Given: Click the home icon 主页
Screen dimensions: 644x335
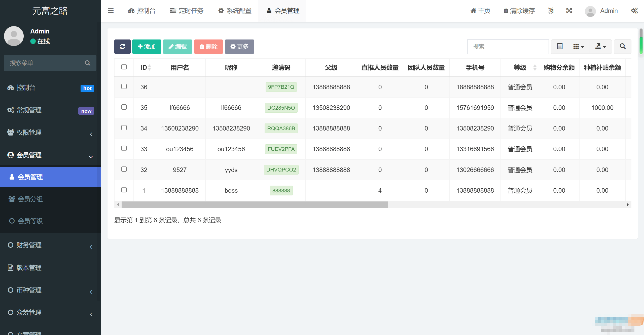Looking at the screenshot, I should coord(473,11).
